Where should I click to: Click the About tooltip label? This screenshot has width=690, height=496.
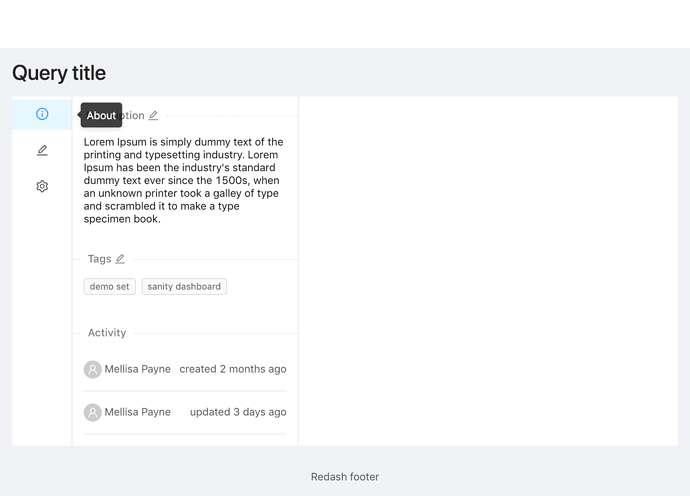pos(101,115)
